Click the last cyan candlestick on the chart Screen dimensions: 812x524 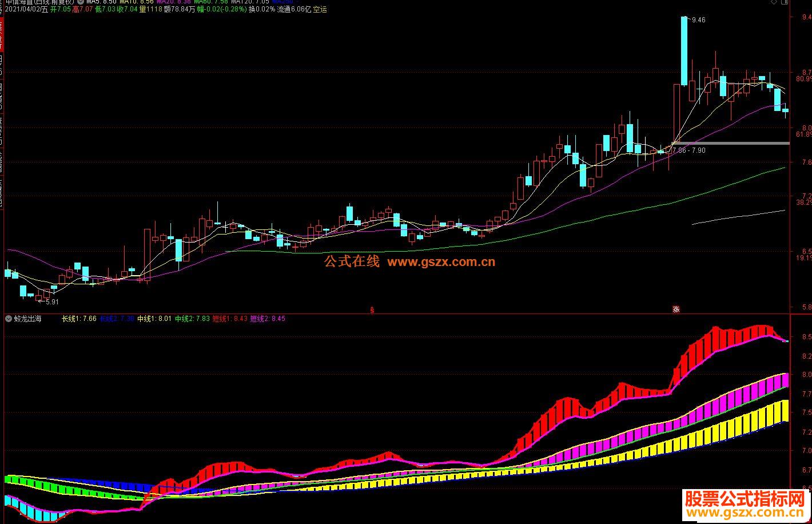[785, 110]
